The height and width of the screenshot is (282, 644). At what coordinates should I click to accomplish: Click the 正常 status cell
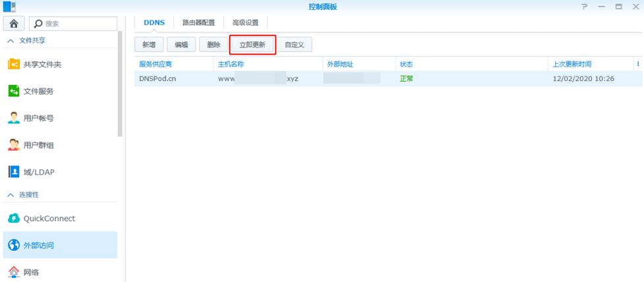tap(406, 78)
